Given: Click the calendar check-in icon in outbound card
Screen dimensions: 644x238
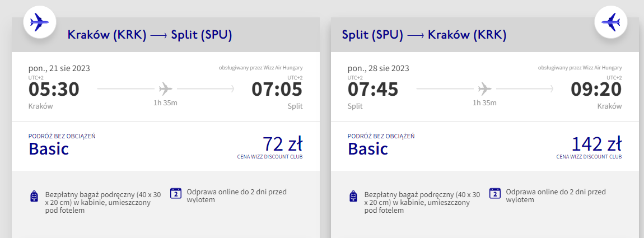Looking at the screenshot, I should click(176, 193).
